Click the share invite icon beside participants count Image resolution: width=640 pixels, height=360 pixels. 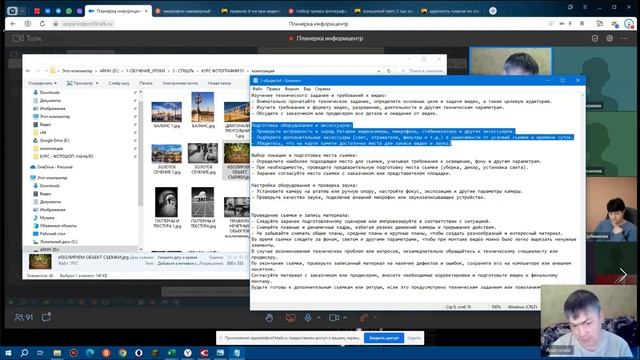[x=46, y=317]
